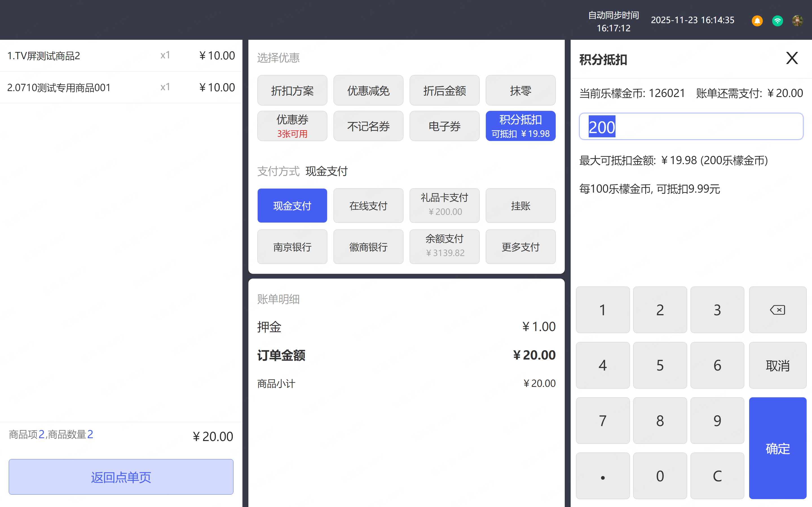Viewport: 812px width, 507px height.
Task: Close the 积分抵扣 panel with X
Action: 791,58
